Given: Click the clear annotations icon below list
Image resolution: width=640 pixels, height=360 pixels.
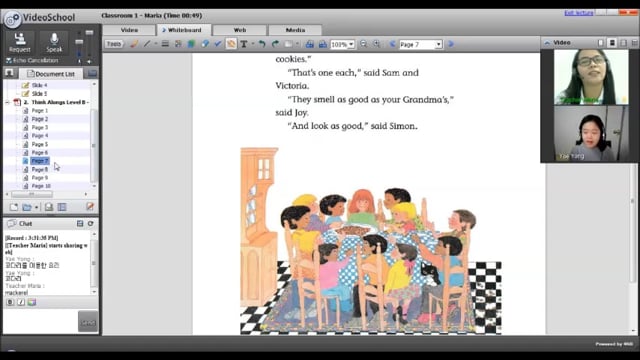Looking at the screenshot, I should pyautogui.click(x=90, y=207).
